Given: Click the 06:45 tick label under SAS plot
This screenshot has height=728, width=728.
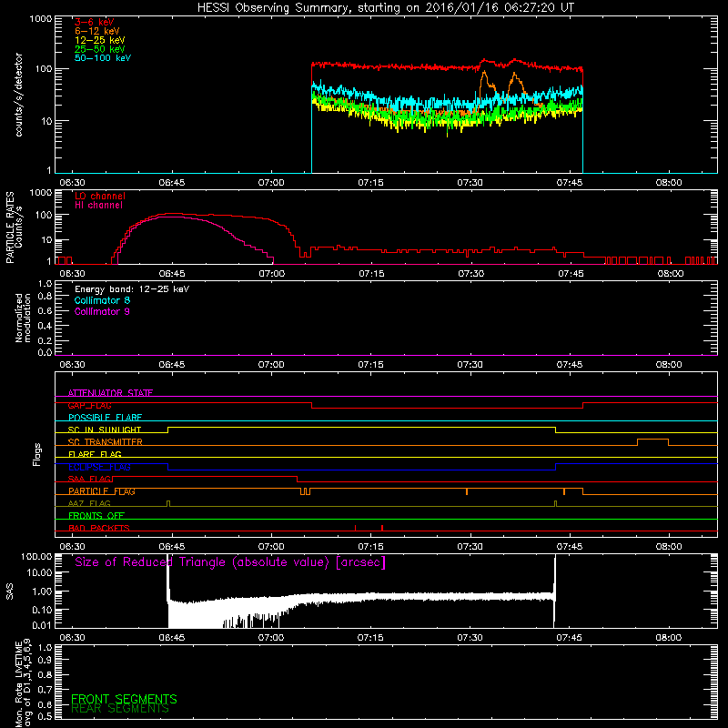Looking at the screenshot, I should tap(172, 638).
